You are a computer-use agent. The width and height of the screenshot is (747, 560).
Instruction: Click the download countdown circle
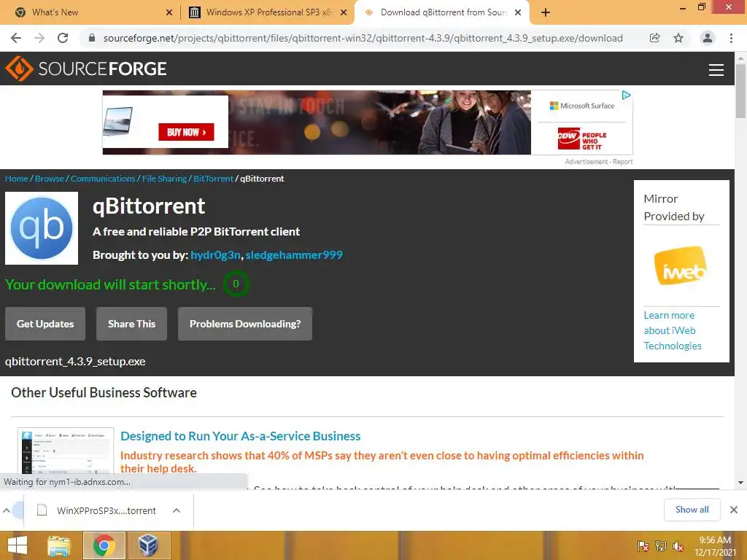click(x=236, y=284)
